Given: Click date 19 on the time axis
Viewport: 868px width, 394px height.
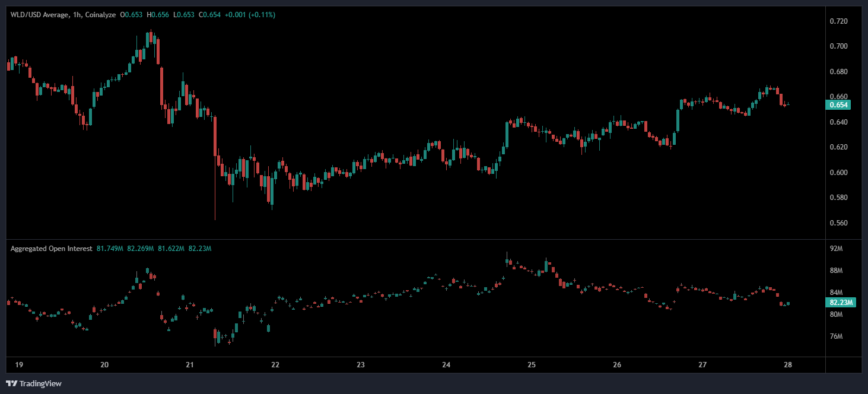Looking at the screenshot, I should 19,364.
